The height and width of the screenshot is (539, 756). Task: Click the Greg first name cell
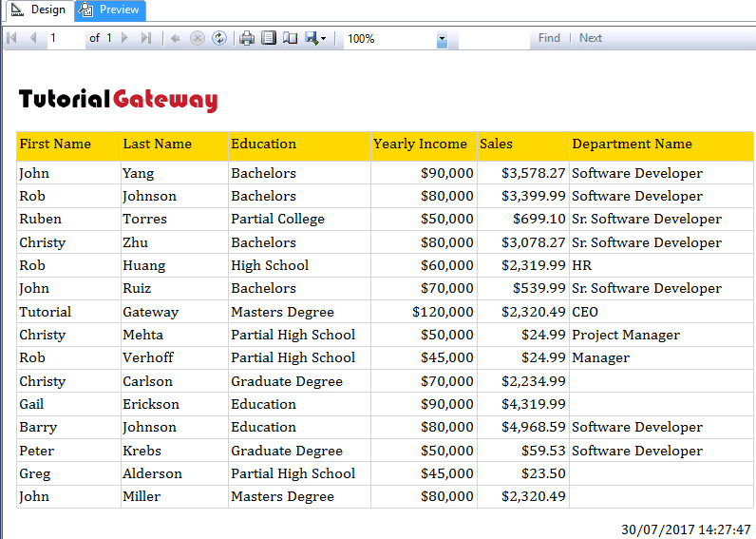(68, 473)
